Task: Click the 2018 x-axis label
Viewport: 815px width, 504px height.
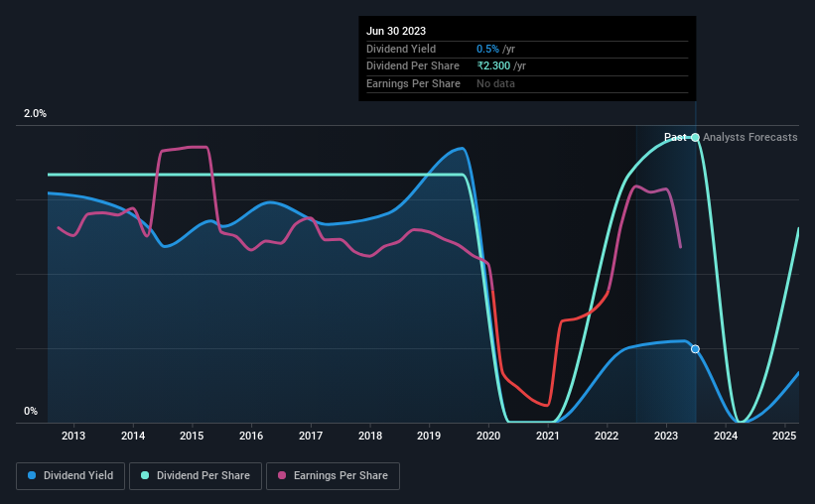Action: click(370, 436)
